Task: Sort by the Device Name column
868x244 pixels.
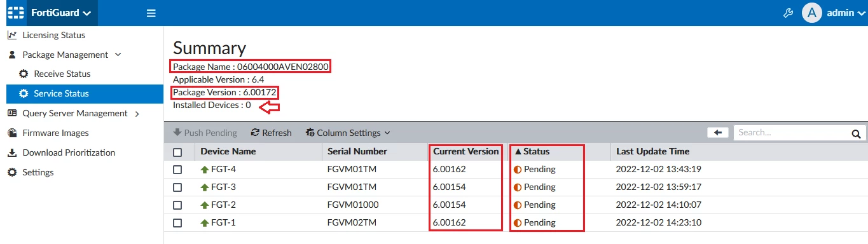Action: point(228,151)
